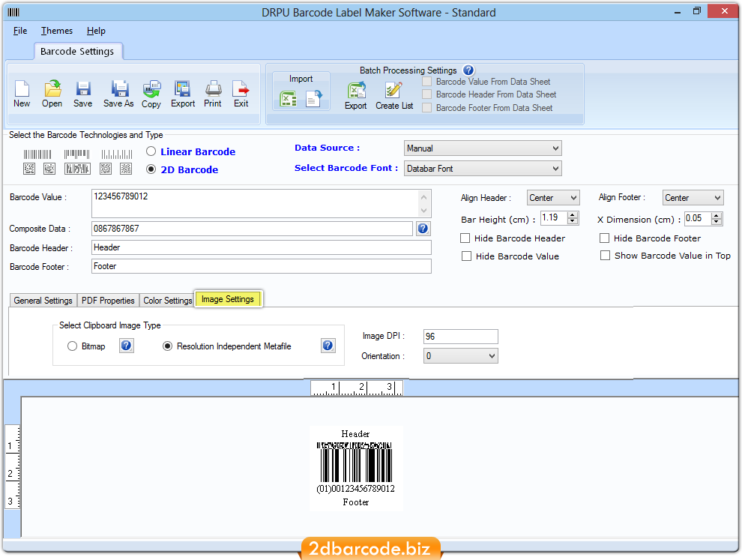Screen dimensions: 742x560
Task: Switch to the Color Settings tab
Action: click(168, 301)
